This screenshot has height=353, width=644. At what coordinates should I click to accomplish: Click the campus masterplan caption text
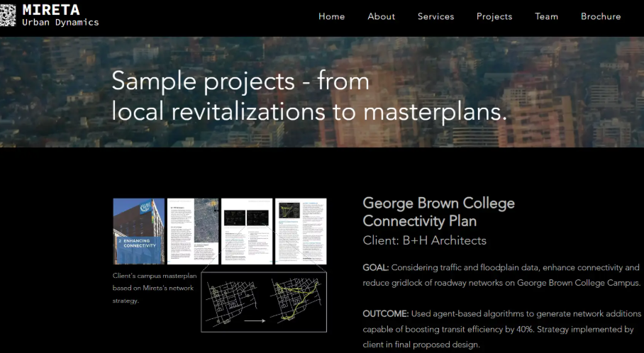click(152, 288)
